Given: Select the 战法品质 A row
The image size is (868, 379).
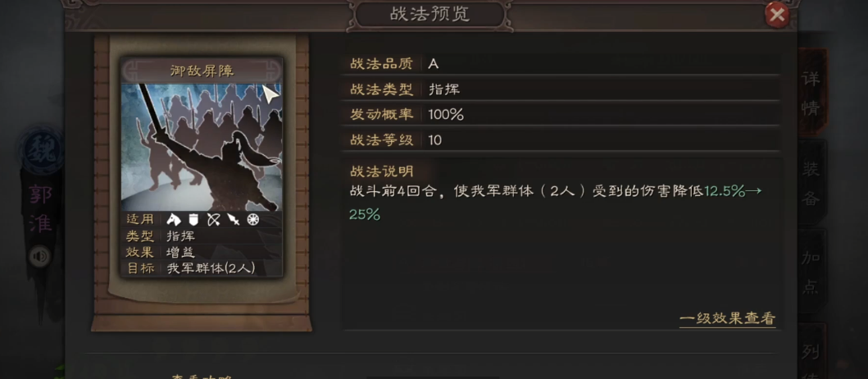Looking at the screenshot, I should click(x=560, y=64).
